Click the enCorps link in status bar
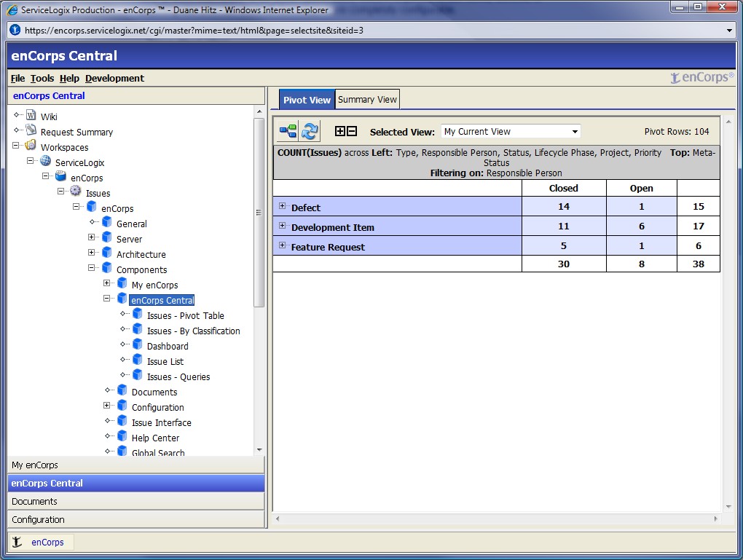This screenshot has height=560, width=743. 47,542
